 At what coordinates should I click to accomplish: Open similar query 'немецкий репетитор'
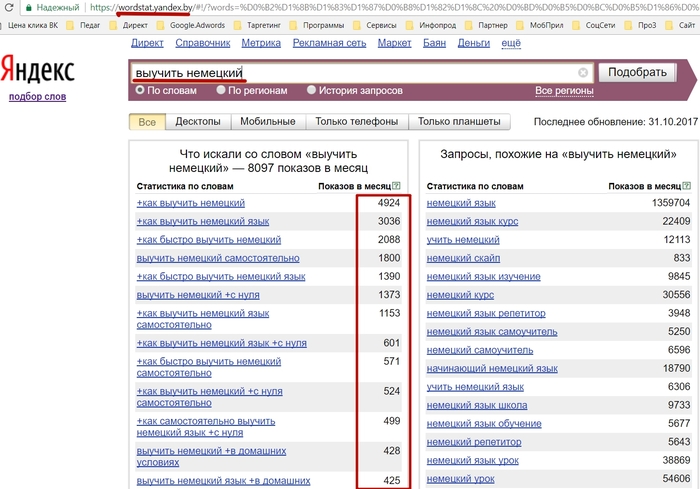pyautogui.click(x=474, y=442)
